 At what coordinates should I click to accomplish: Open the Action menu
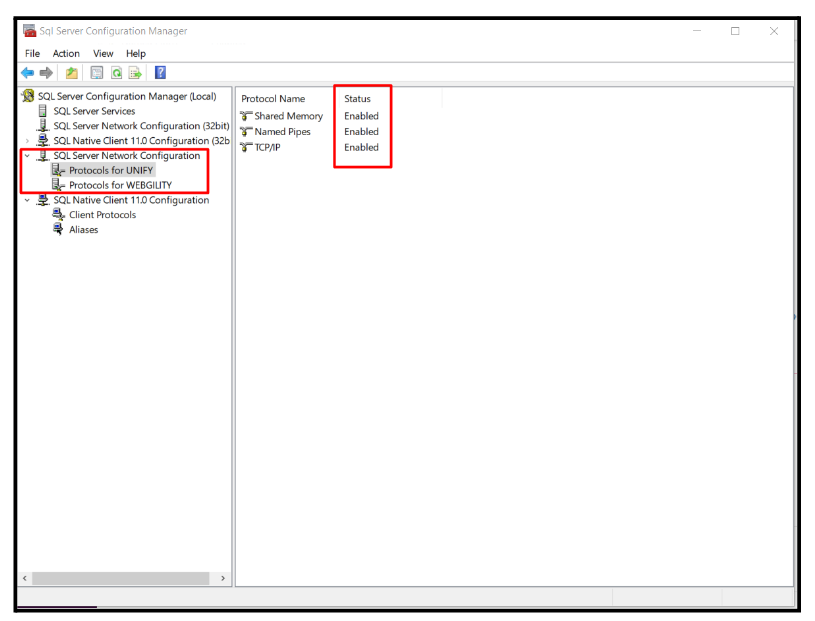(66, 53)
